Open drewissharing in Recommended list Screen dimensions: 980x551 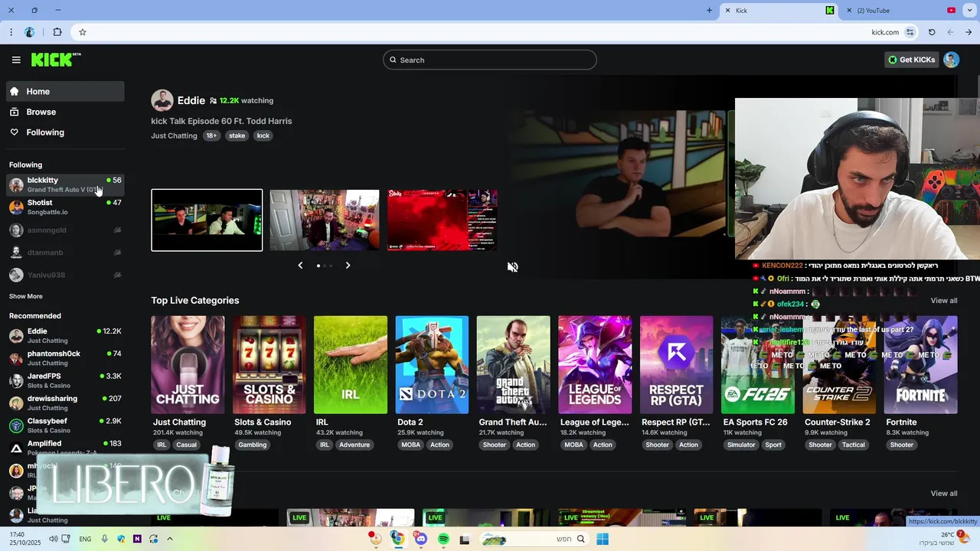click(65, 403)
